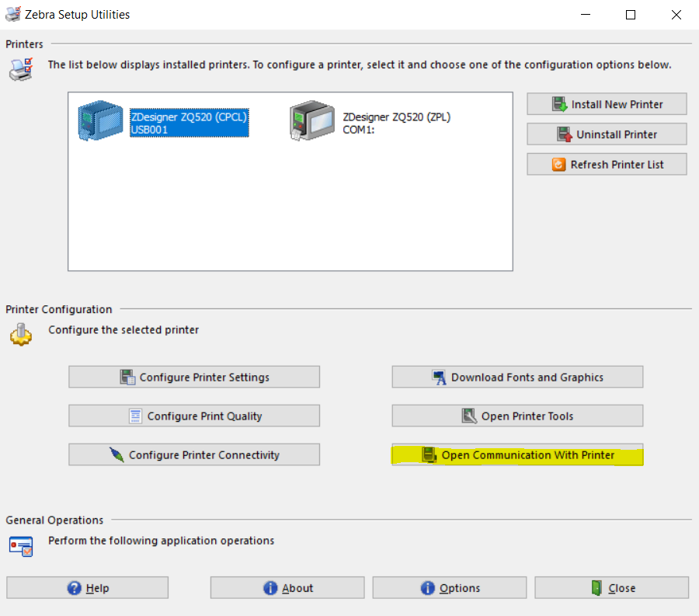Uninstall the selected printer
The height and width of the screenshot is (616, 699).
tap(607, 134)
